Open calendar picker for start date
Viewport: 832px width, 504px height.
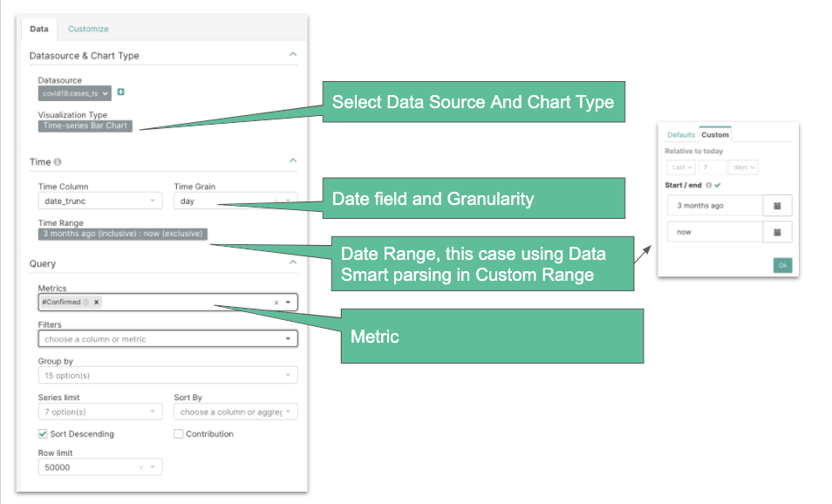(x=776, y=206)
